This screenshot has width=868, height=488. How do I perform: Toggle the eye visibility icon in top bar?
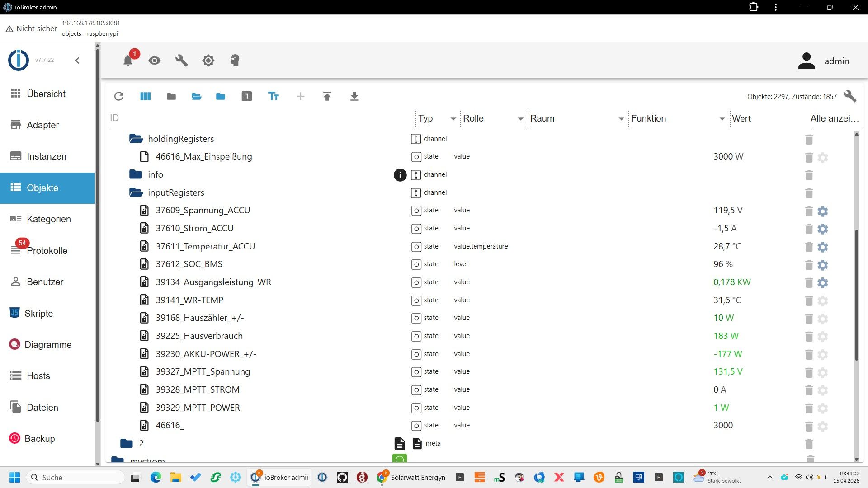[x=155, y=61]
